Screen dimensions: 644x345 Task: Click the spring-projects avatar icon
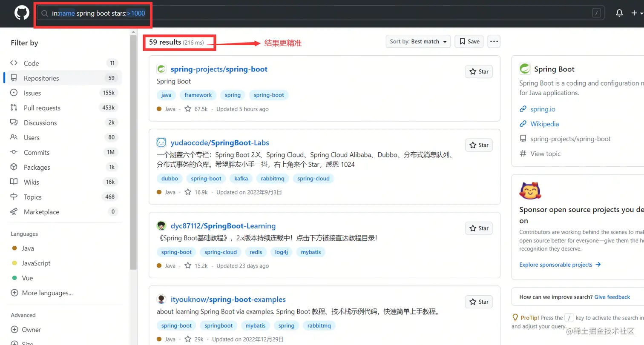click(x=161, y=69)
